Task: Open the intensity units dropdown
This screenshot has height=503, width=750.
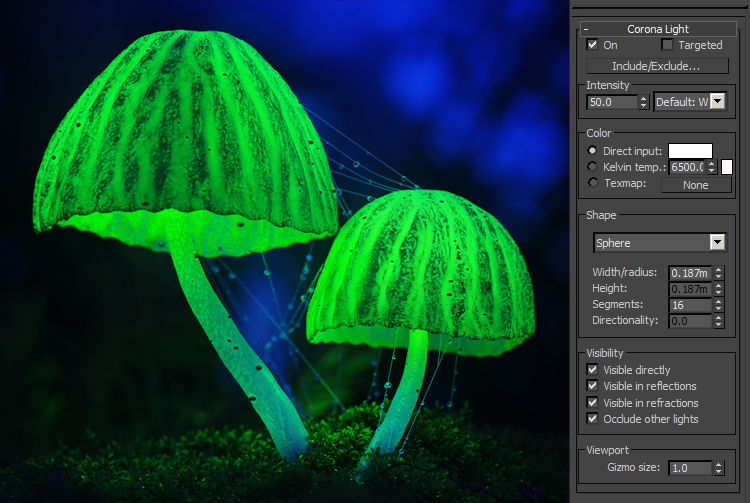Action: click(x=718, y=101)
